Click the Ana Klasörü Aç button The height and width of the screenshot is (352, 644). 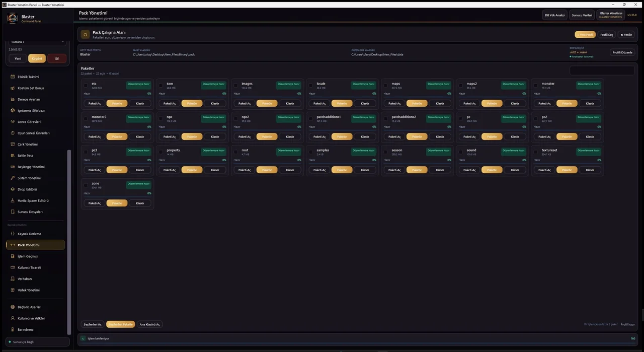point(149,324)
